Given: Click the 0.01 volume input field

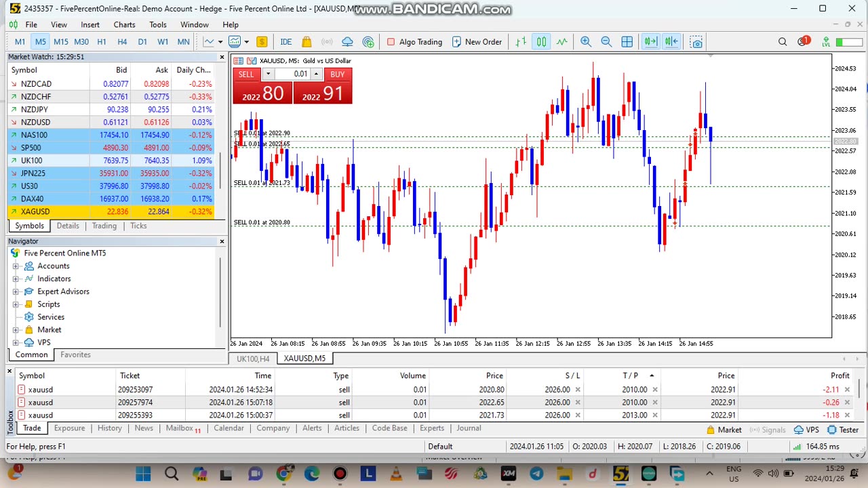Looking at the screenshot, I should tap(292, 74).
